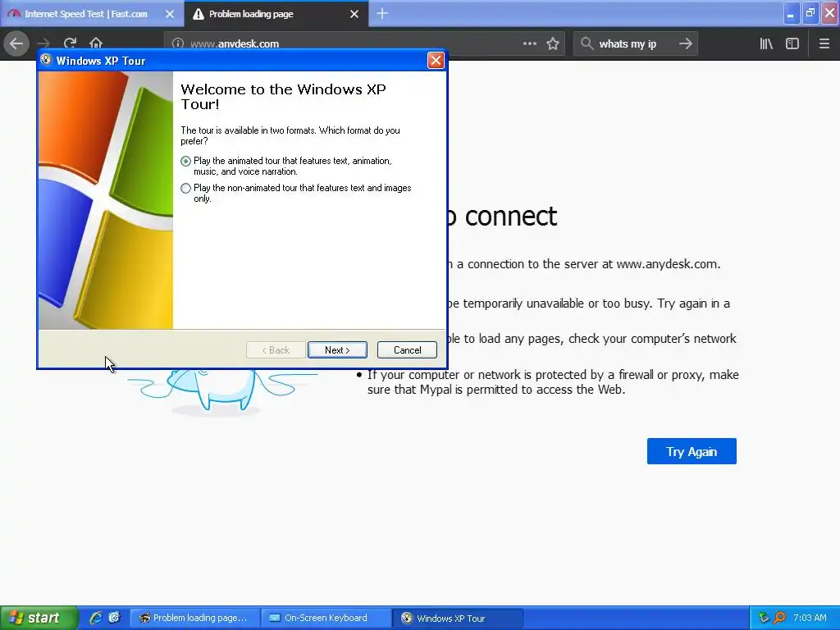The height and width of the screenshot is (630, 840).
Task: Submit search with the arrow in search box
Action: pos(685,43)
